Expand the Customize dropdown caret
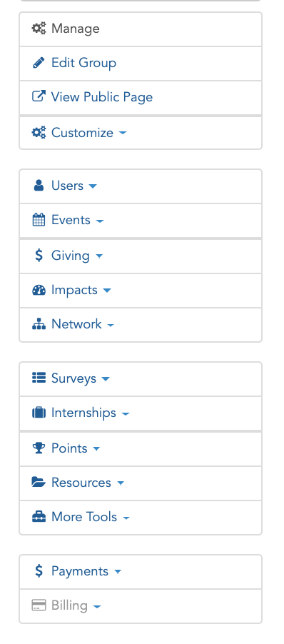 (x=122, y=133)
